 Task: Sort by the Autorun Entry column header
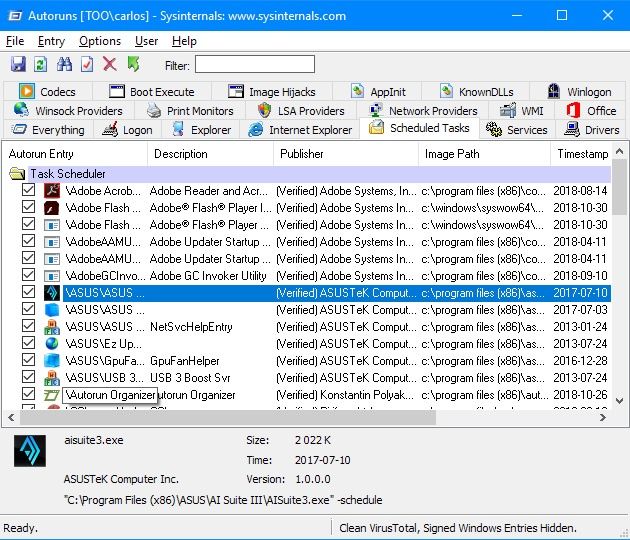(76, 154)
